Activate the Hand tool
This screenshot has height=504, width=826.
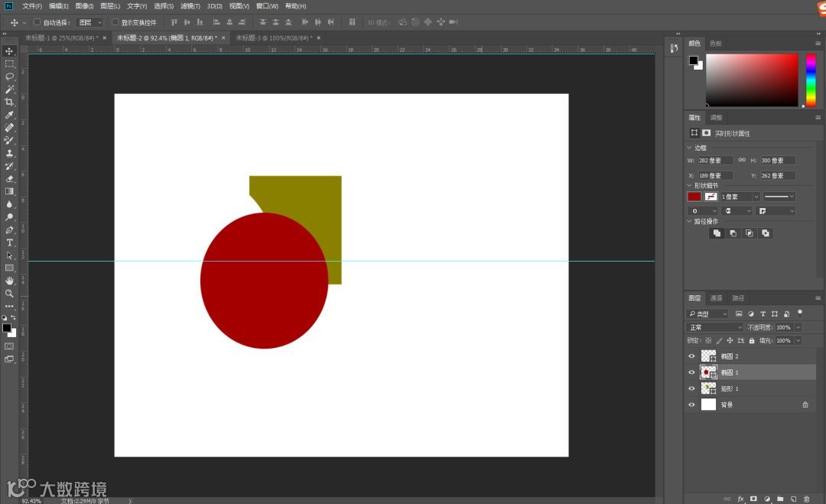coord(9,281)
